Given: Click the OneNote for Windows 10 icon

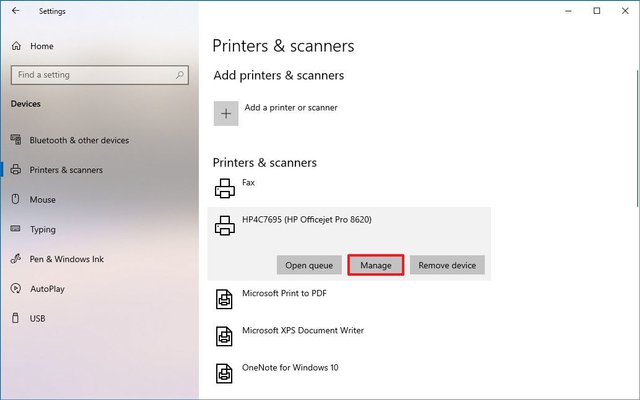Looking at the screenshot, I should (x=225, y=371).
